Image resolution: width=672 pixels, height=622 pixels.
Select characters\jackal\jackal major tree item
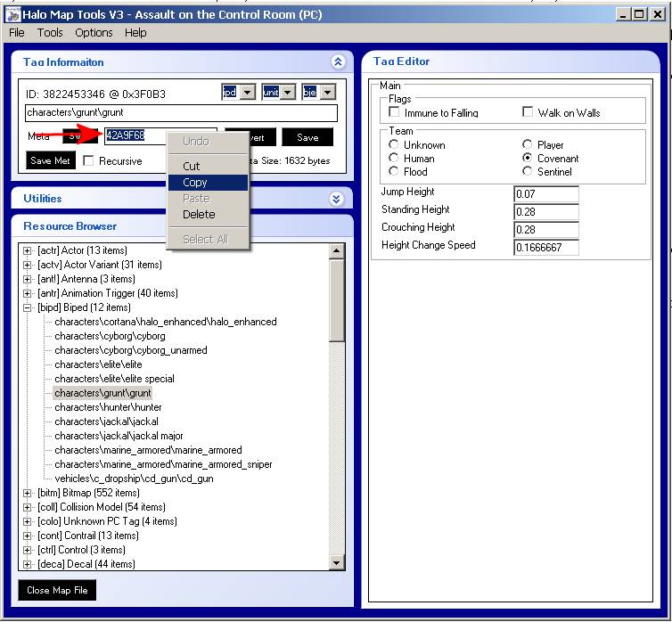coord(119,436)
